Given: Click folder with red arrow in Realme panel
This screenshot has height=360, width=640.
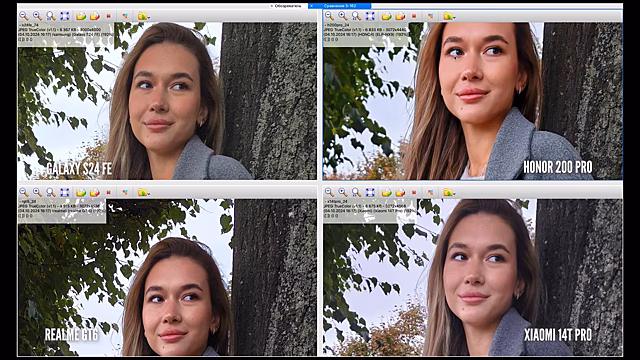Looking at the screenshot, I should [95, 192].
